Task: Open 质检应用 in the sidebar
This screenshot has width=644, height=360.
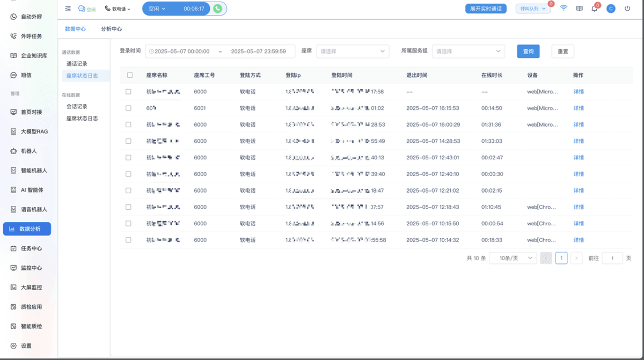Action: tap(27, 307)
